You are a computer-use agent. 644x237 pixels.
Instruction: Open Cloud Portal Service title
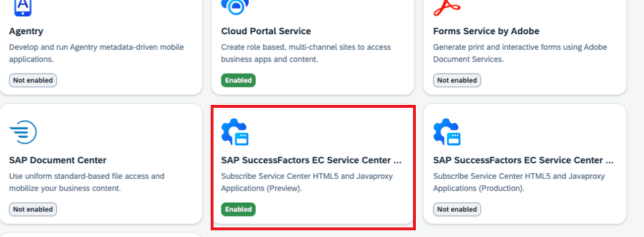266,31
